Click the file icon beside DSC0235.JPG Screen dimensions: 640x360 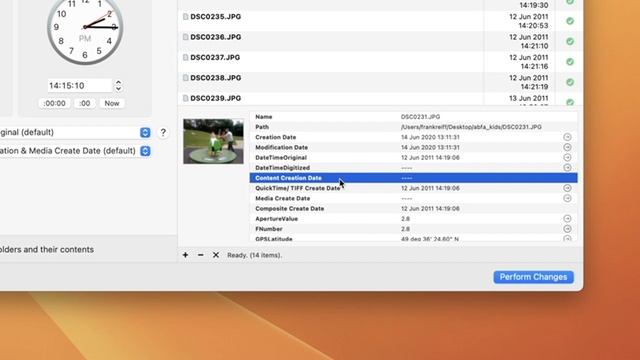click(185, 17)
